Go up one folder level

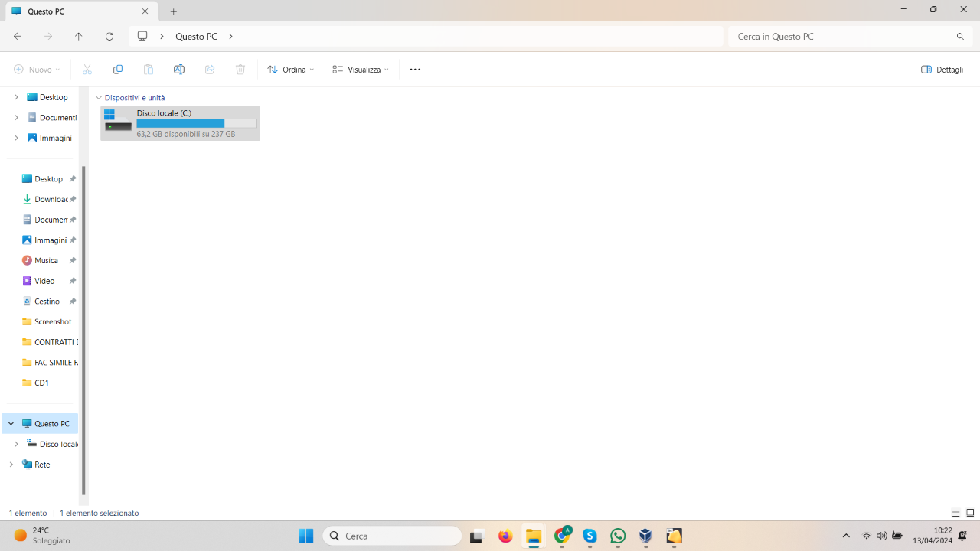78,36
